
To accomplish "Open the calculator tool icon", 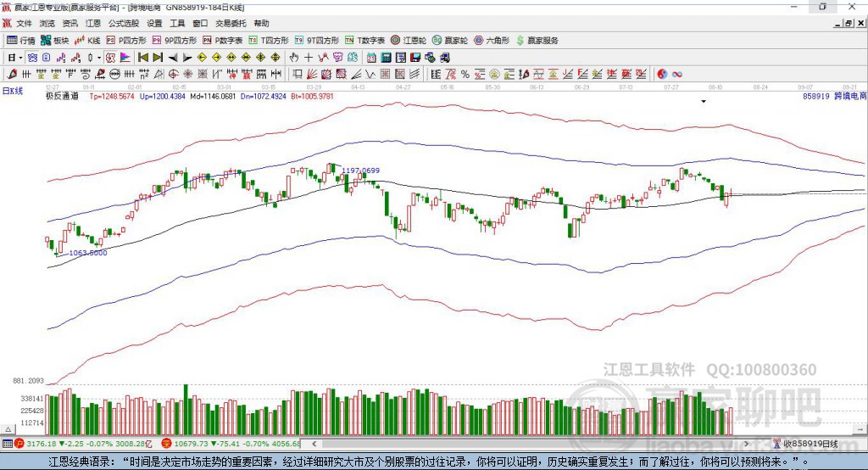I will point(387,58).
